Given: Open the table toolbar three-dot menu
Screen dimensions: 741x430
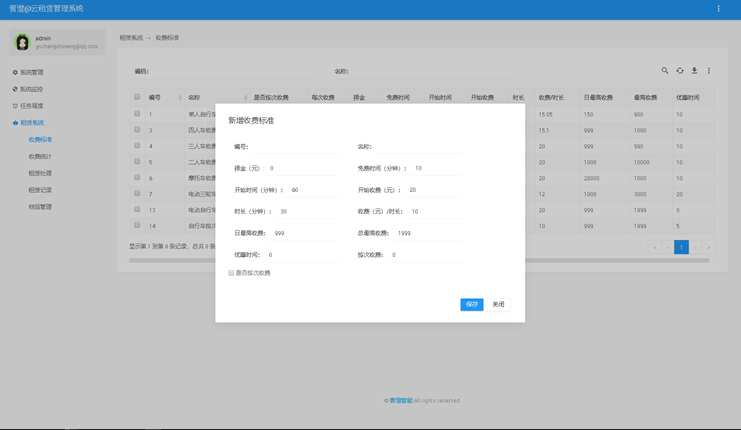Looking at the screenshot, I should (x=709, y=71).
